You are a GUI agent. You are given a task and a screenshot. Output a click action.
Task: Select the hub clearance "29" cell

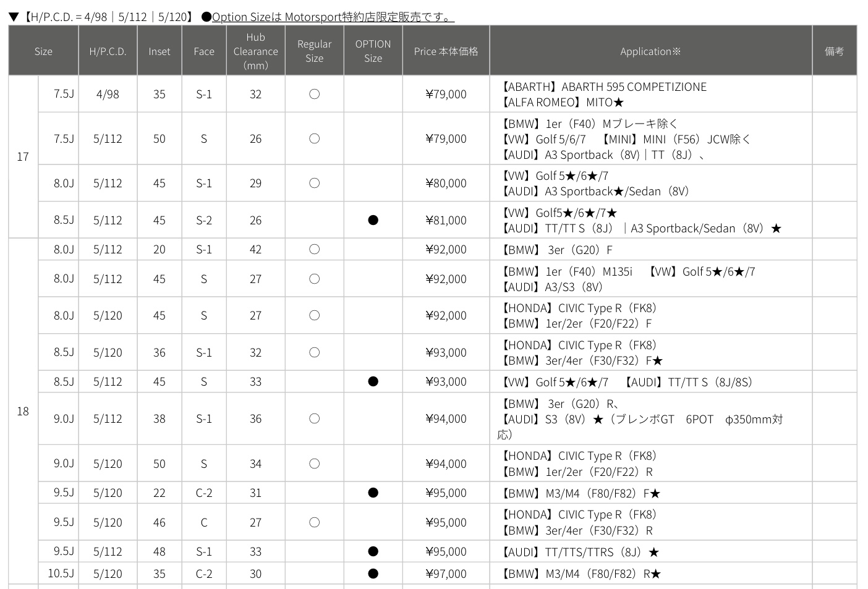coord(255,183)
